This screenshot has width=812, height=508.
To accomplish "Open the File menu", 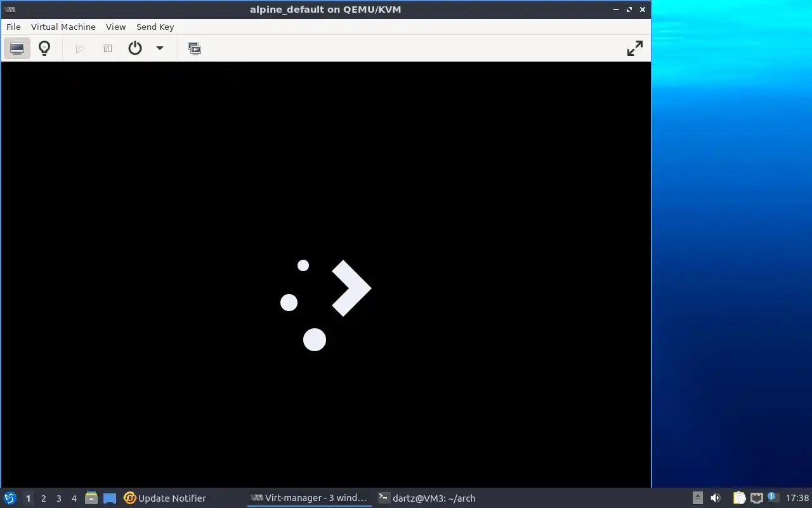I will tap(13, 27).
